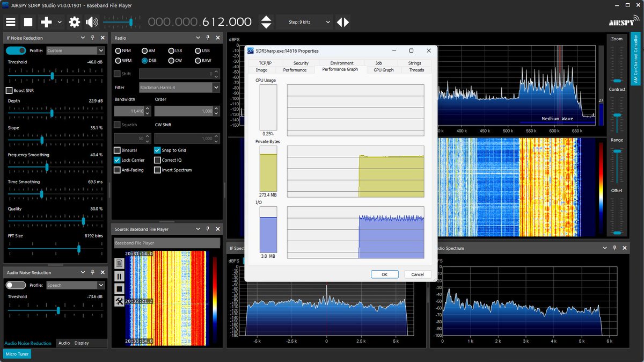
Task: Open the Micro Tuner panel
Action: [17, 354]
